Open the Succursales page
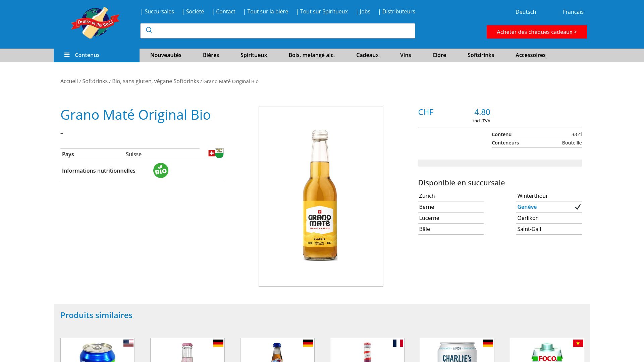 (159, 11)
